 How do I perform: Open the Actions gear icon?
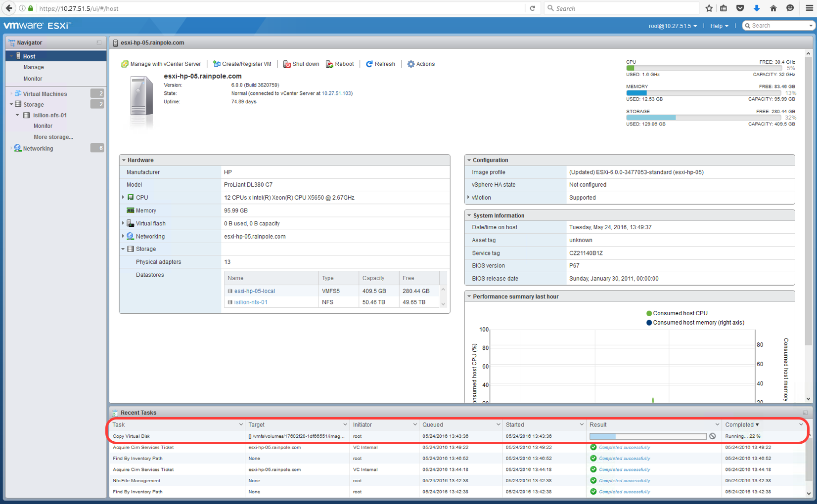pos(410,64)
